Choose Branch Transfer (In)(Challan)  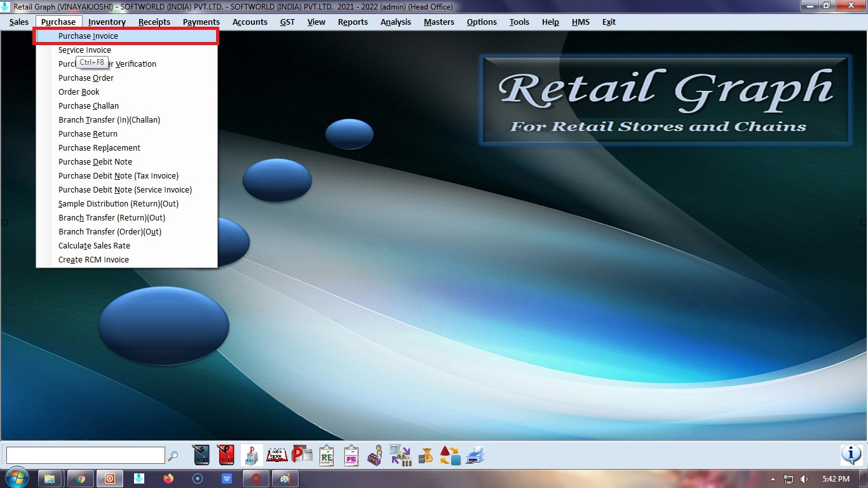pos(127,120)
